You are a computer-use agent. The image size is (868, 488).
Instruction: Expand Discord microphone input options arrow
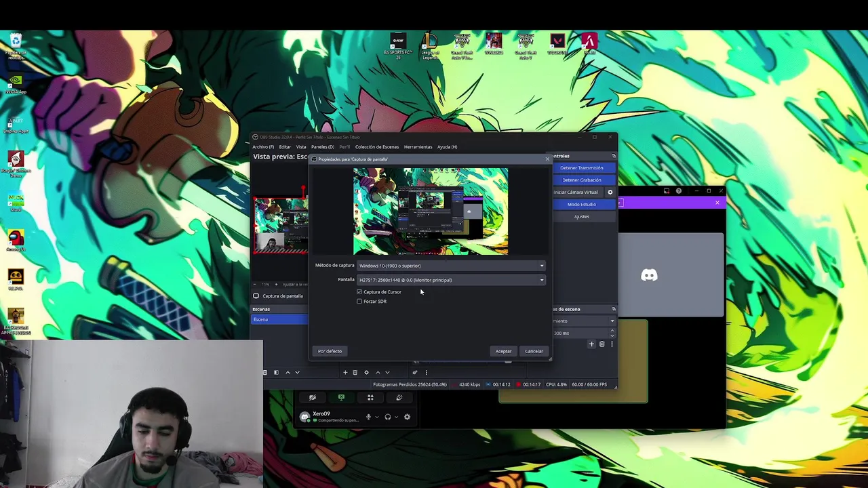pos(377,417)
